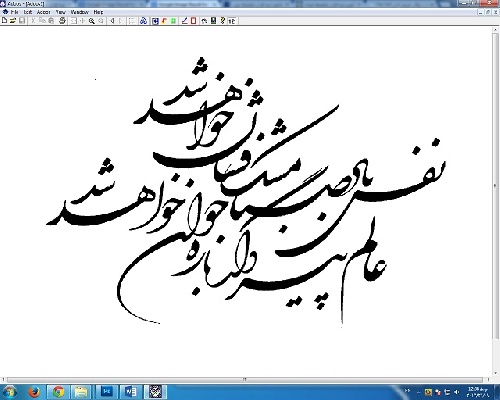Click the volume speaker tray icon

(x=456, y=392)
